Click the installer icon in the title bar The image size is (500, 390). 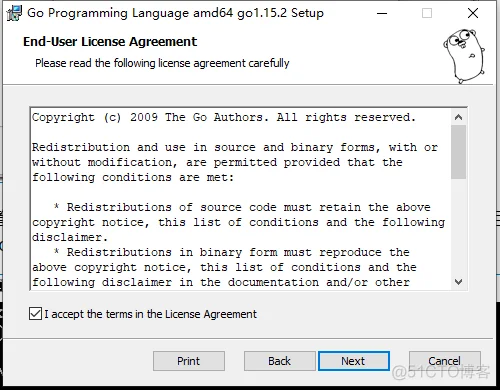tap(14, 13)
